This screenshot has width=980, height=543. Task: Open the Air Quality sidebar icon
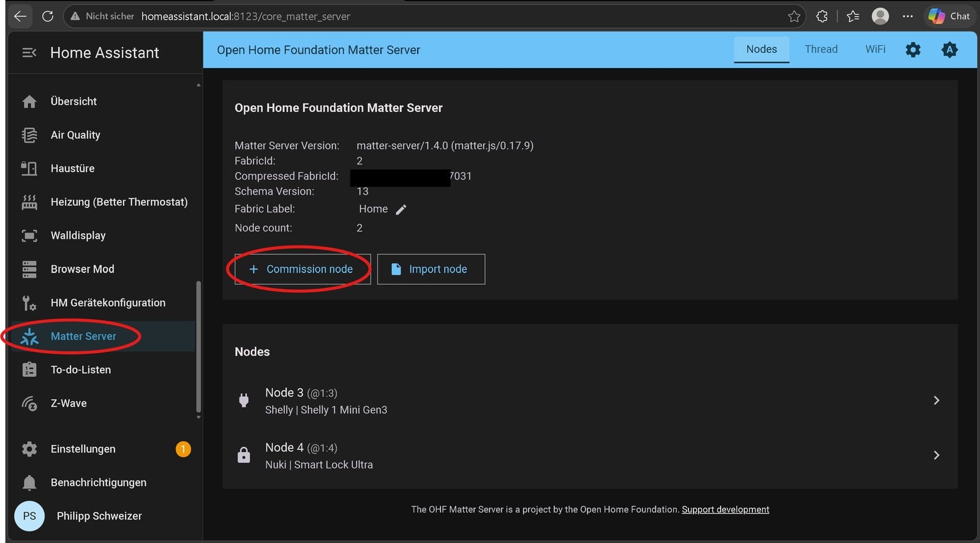29,135
